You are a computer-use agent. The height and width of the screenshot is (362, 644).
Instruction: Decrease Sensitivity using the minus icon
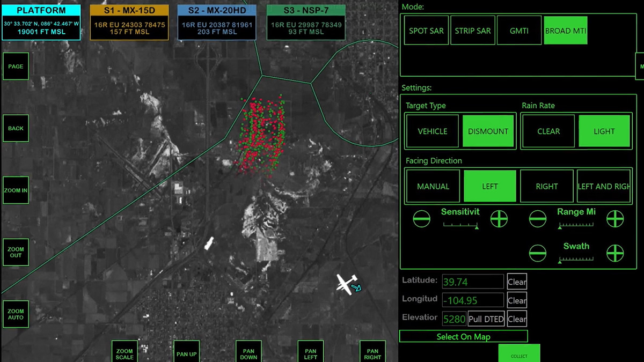[x=421, y=219]
